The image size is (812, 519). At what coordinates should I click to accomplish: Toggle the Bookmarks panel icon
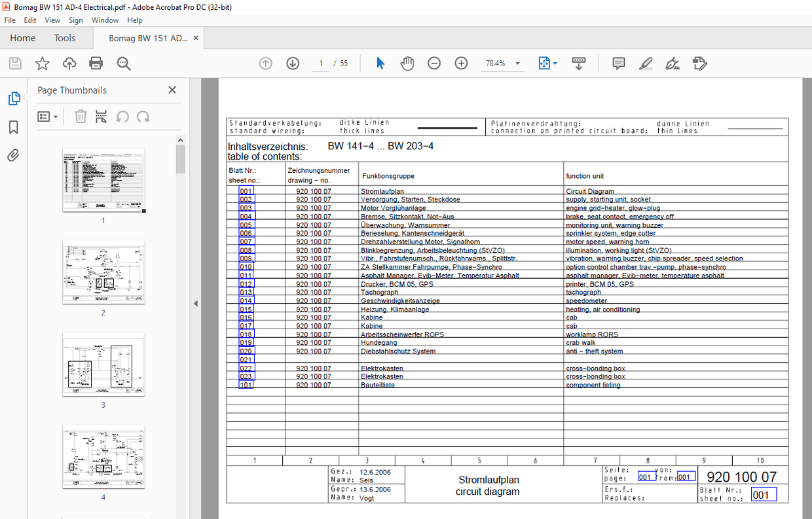14,127
